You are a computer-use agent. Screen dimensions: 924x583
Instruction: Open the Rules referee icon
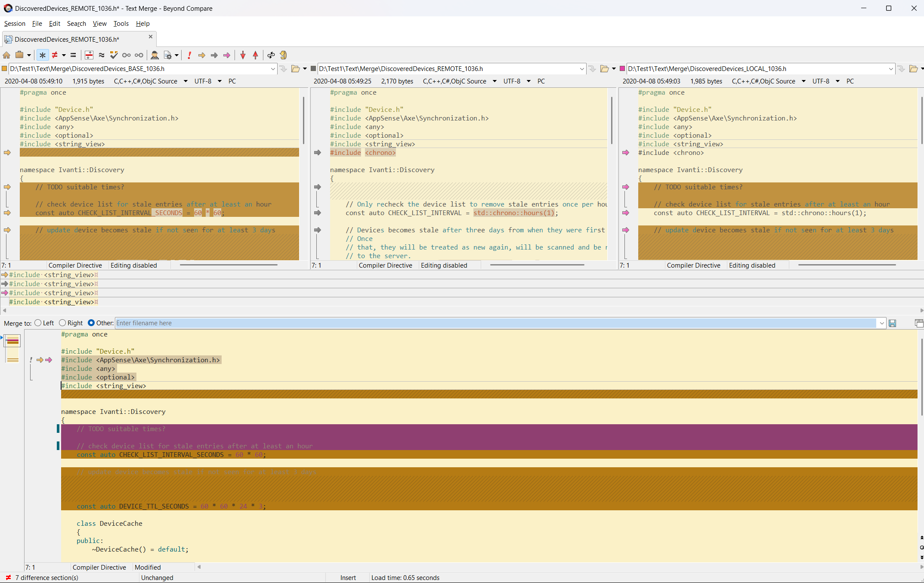[x=155, y=55]
